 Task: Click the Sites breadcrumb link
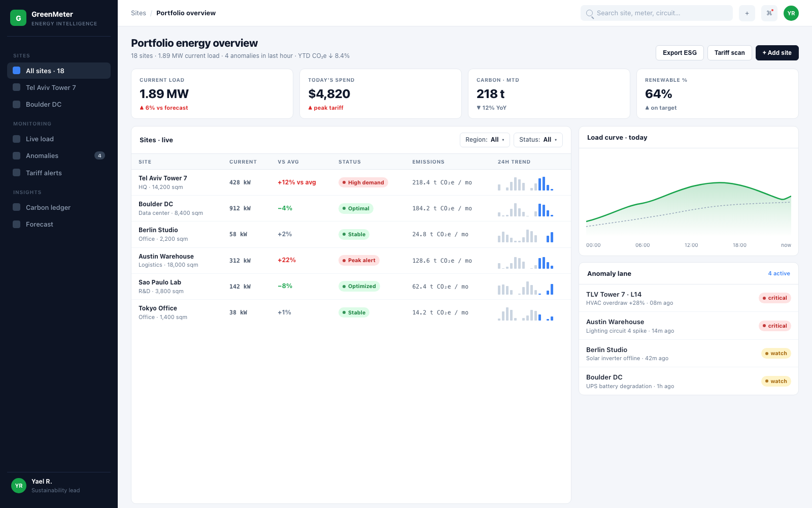point(139,13)
